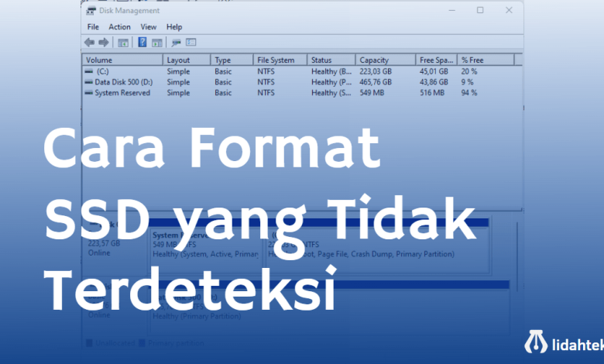The image size is (604, 364).
Task: Click the 465,76 GB capacity cell
Action: point(376,82)
